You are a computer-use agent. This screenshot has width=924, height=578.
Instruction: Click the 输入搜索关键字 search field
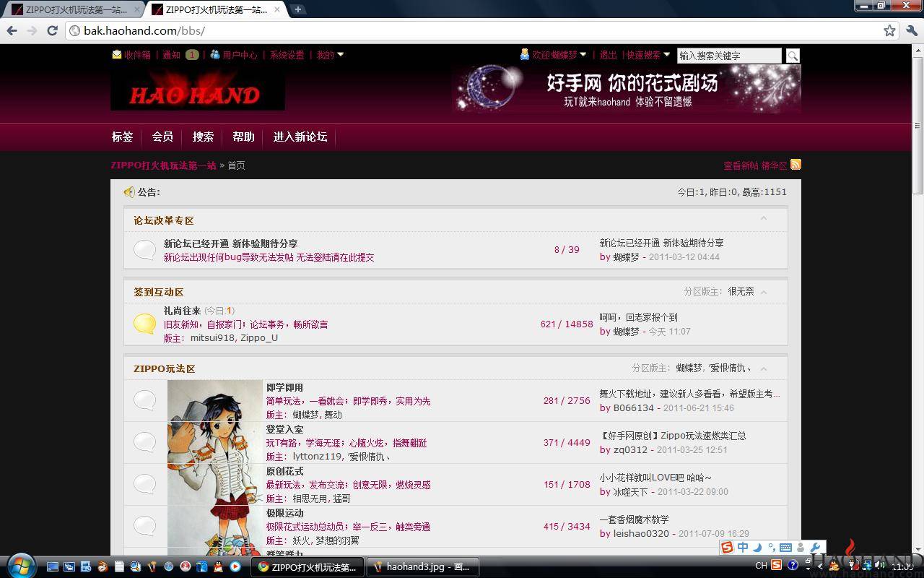click(729, 56)
